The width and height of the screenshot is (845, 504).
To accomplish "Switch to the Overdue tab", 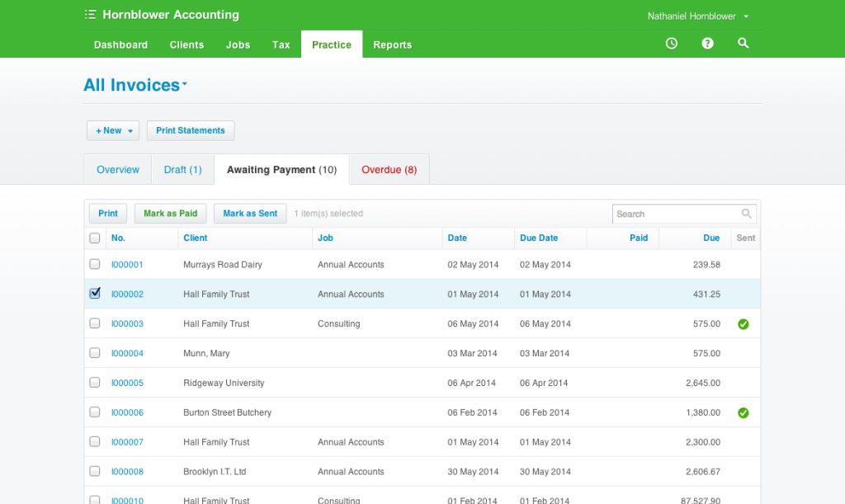I will [x=389, y=168].
